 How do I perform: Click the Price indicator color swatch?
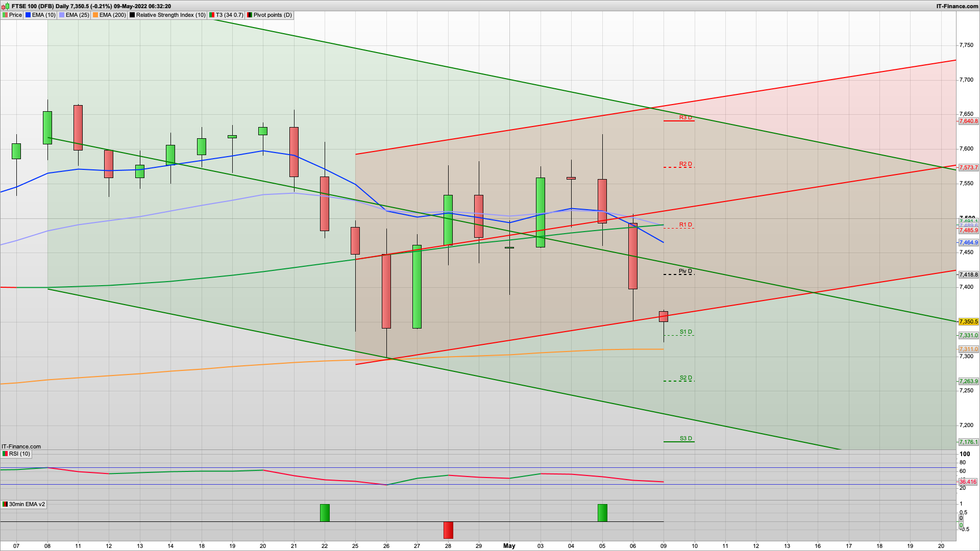coord(5,15)
